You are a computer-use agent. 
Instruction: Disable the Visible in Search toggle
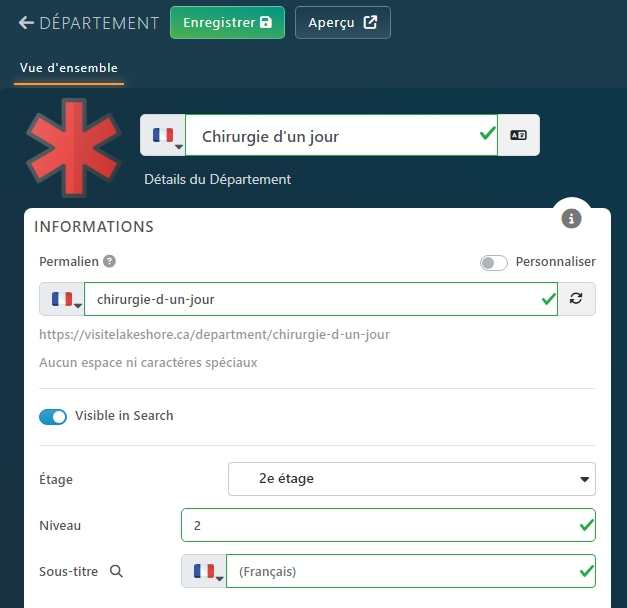[x=53, y=416]
